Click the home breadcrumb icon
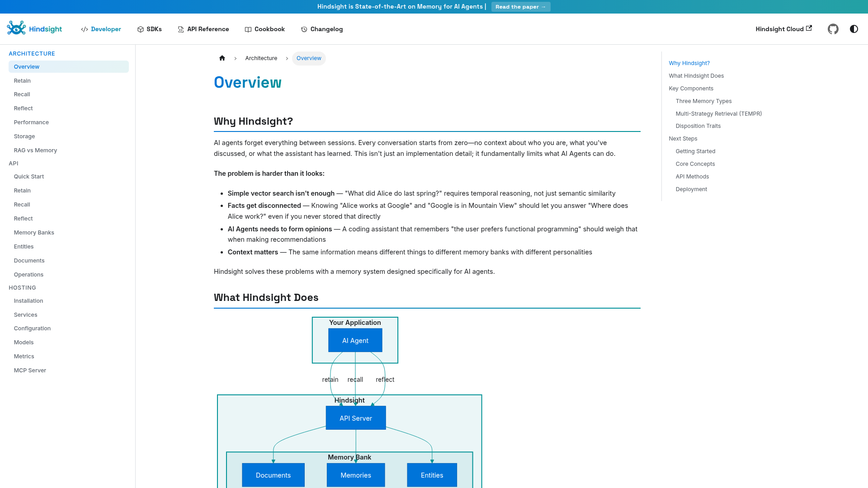This screenshot has height=488, width=868. (x=222, y=58)
